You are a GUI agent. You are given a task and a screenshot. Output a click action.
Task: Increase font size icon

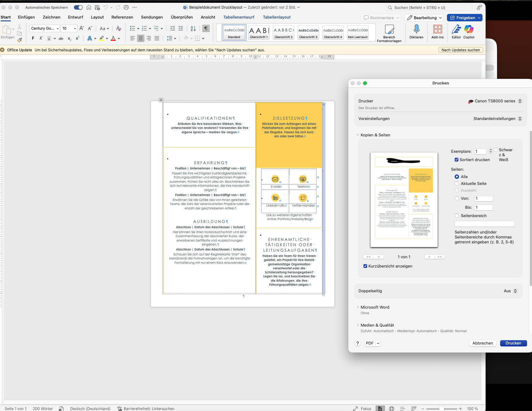coord(82,28)
